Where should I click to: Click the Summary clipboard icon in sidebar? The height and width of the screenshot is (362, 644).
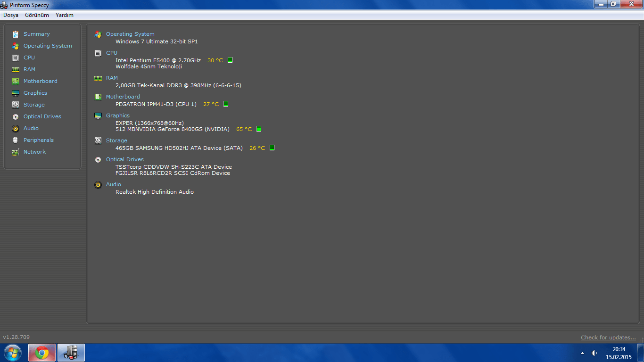pos(16,34)
